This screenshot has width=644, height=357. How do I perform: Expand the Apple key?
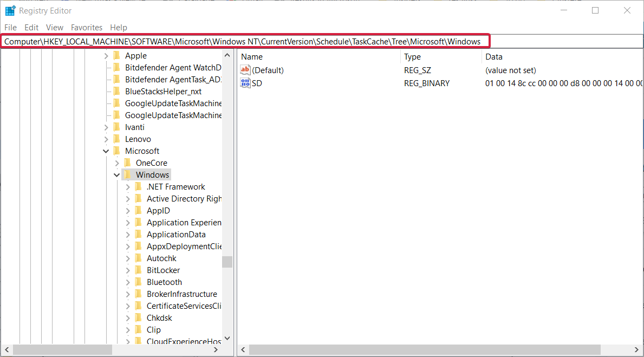(106, 55)
